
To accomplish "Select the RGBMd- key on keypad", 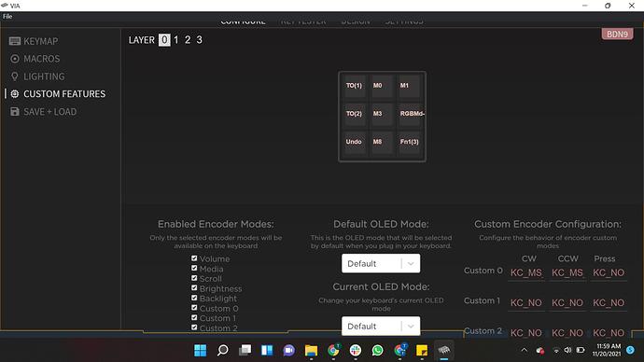I will 410,114.
